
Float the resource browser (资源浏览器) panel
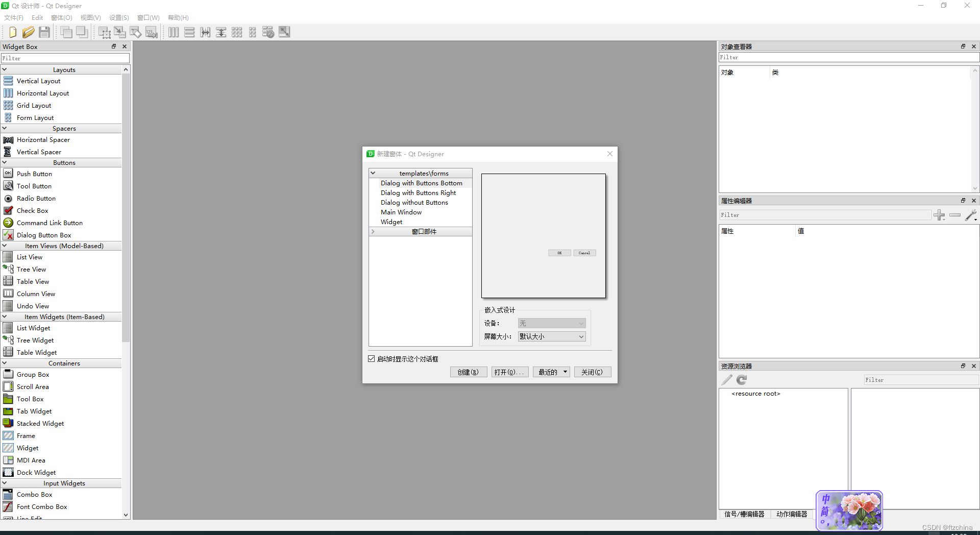coord(963,366)
